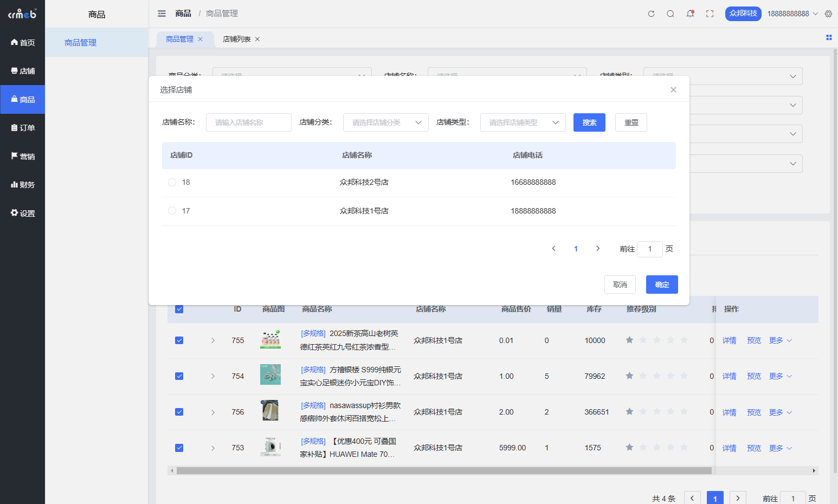Screen dimensions: 838x504
Task: Open 订单 in the left sidebar
Action: pyautogui.click(x=23, y=128)
